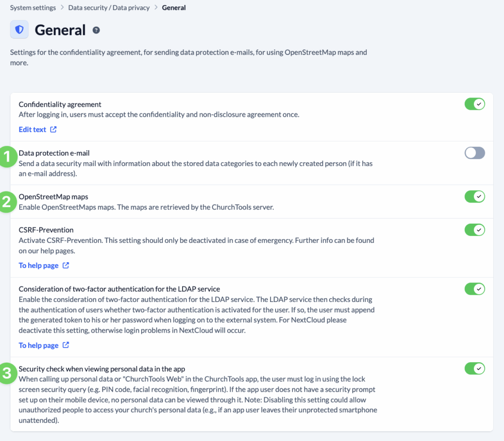504x441 pixels.
Task: Enable the Data protection e-mail toggle
Action: click(474, 153)
